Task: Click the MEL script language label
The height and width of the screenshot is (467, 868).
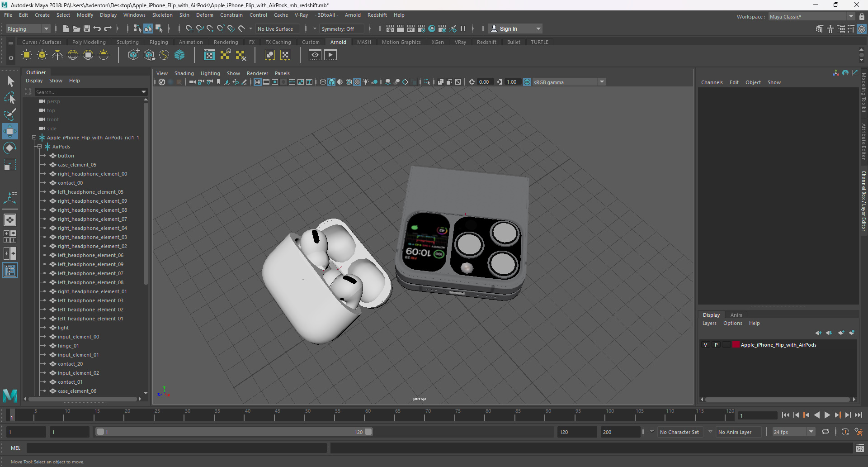Action: tap(16, 448)
